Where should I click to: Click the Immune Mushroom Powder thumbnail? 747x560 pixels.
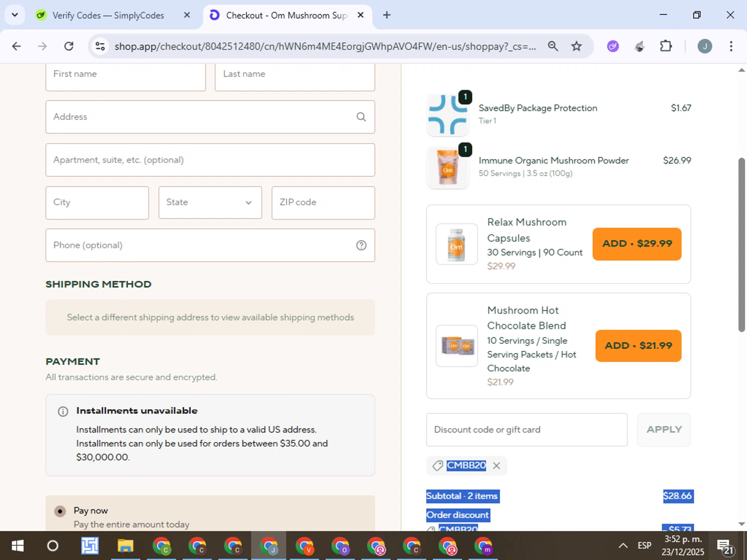pyautogui.click(x=448, y=168)
